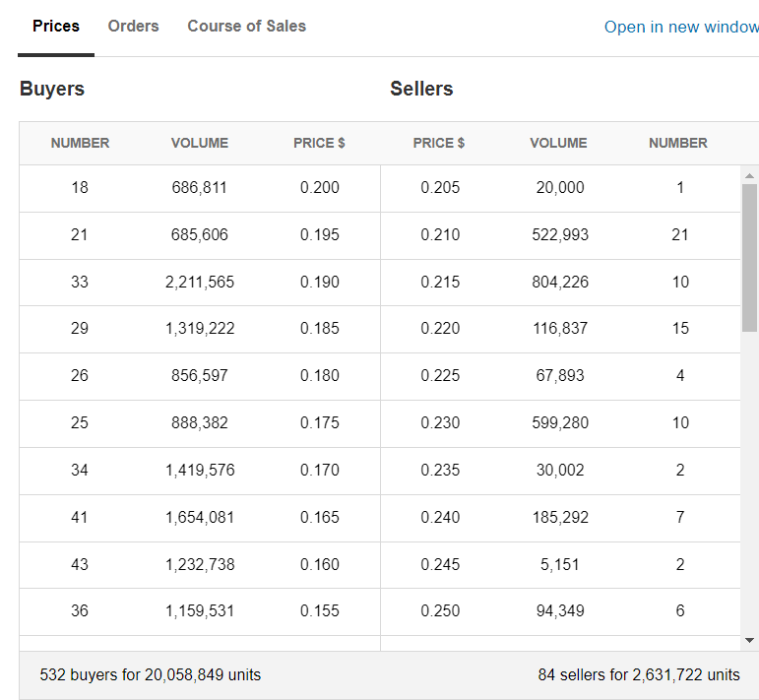
Task: Click the sellers VOLUME column header
Action: tap(558, 143)
